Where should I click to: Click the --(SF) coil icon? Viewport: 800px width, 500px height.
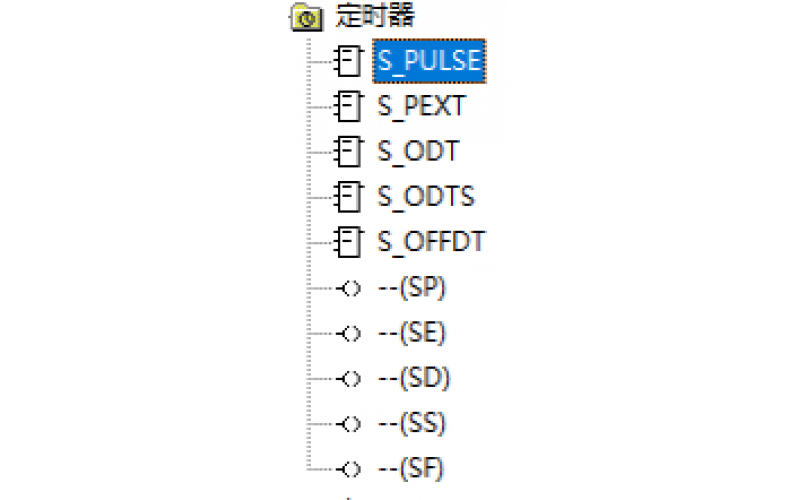click(349, 468)
